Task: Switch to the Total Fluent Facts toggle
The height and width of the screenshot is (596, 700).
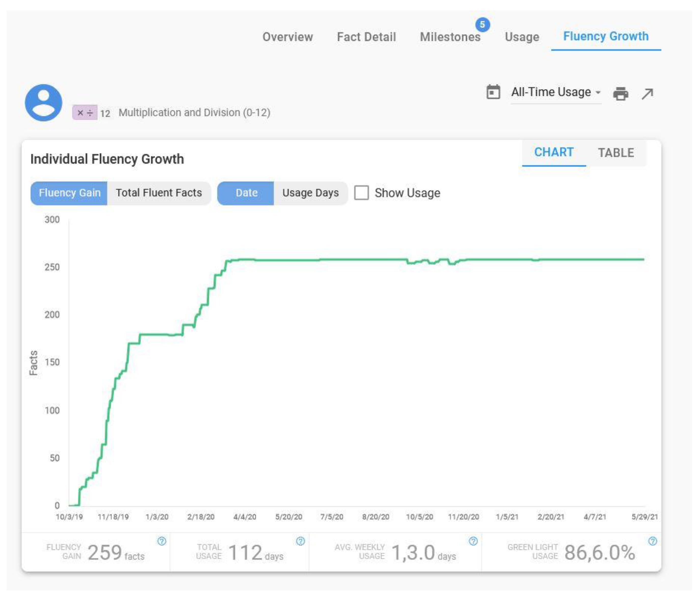Action: [x=159, y=193]
